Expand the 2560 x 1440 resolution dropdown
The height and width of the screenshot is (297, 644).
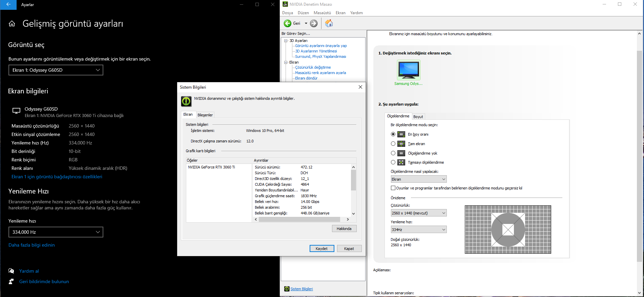coord(418,213)
